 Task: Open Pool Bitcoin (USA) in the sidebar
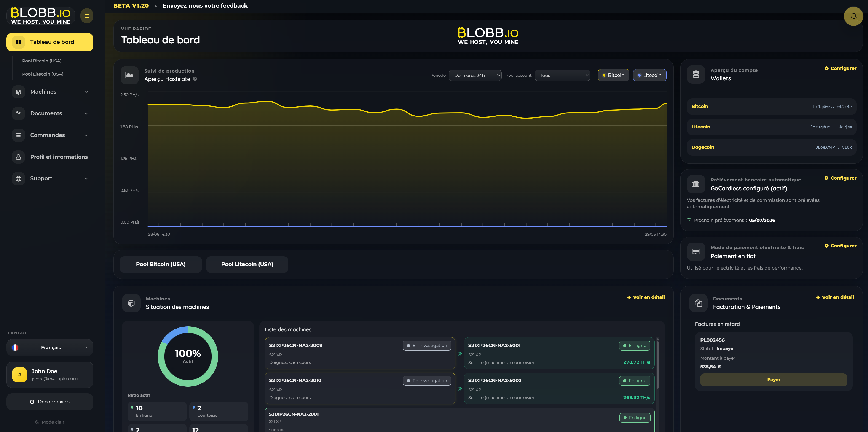tap(42, 61)
